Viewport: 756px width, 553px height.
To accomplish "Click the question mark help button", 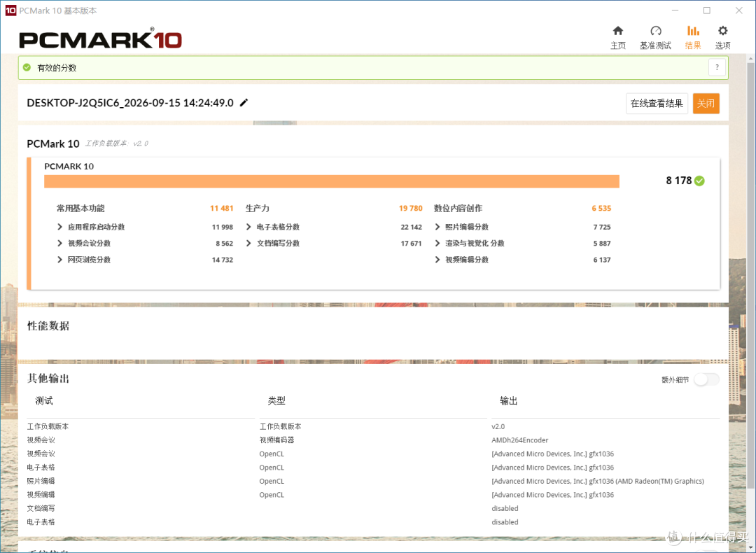I will click(x=717, y=67).
